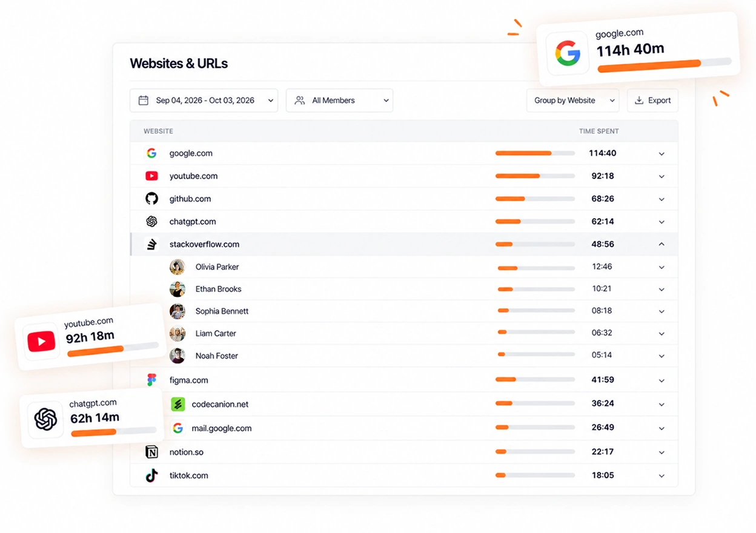Viewport: 756px width, 533px height.
Task: Click the TIME SPENT column header
Action: (x=598, y=131)
